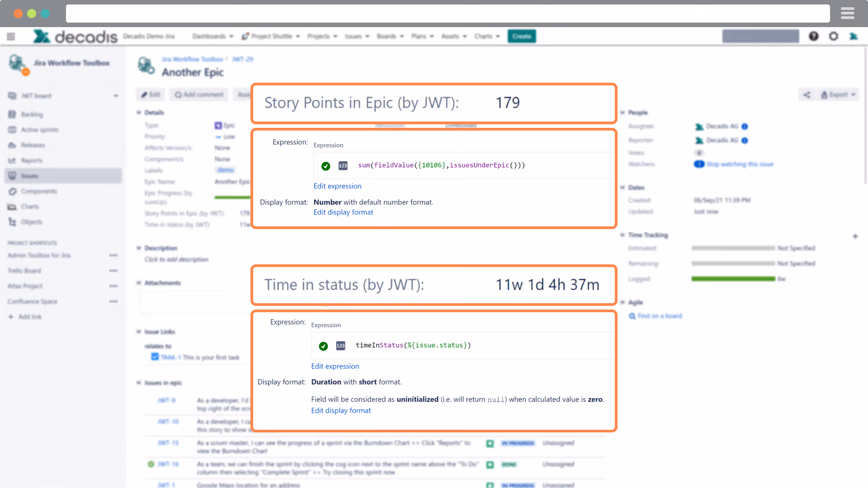Collapse the Agile section
Image resolution: width=868 pixels, height=488 pixels.
(623, 302)
